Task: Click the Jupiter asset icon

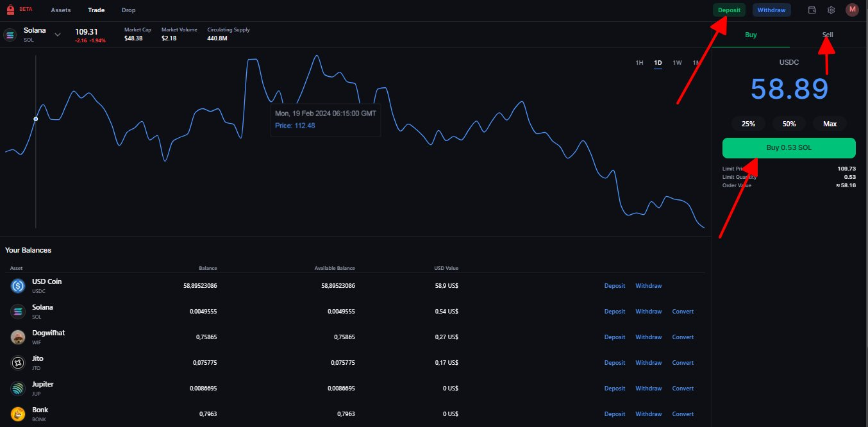Action: 17,389
